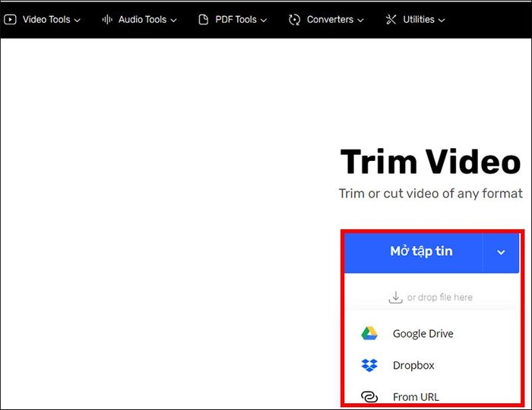Click the Converters circular arrows icon
This screenshot has height=410, width=532.
point(294,20)
